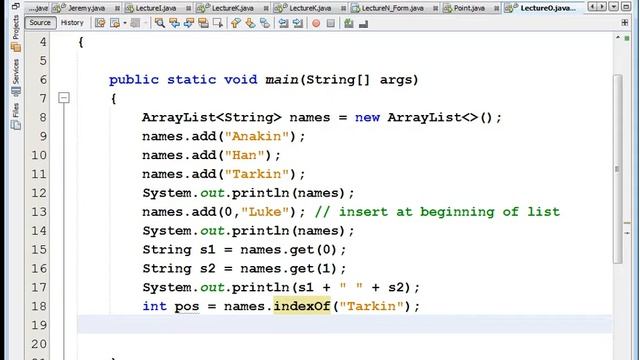Open the Files side panel
Viewport: 640px width, 360px height.
(16, 116)
